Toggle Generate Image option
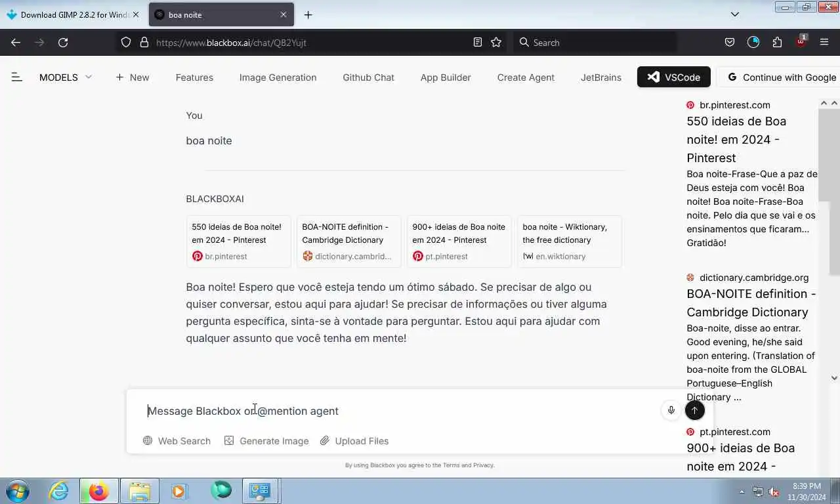This screenshot has width=840, height=504. pos(266,441)
